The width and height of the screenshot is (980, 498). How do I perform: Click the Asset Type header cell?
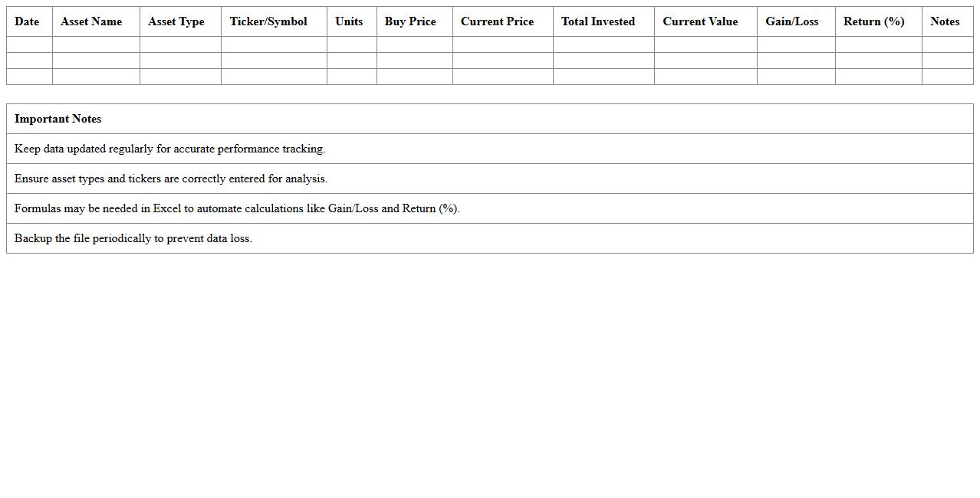[176, 21]
